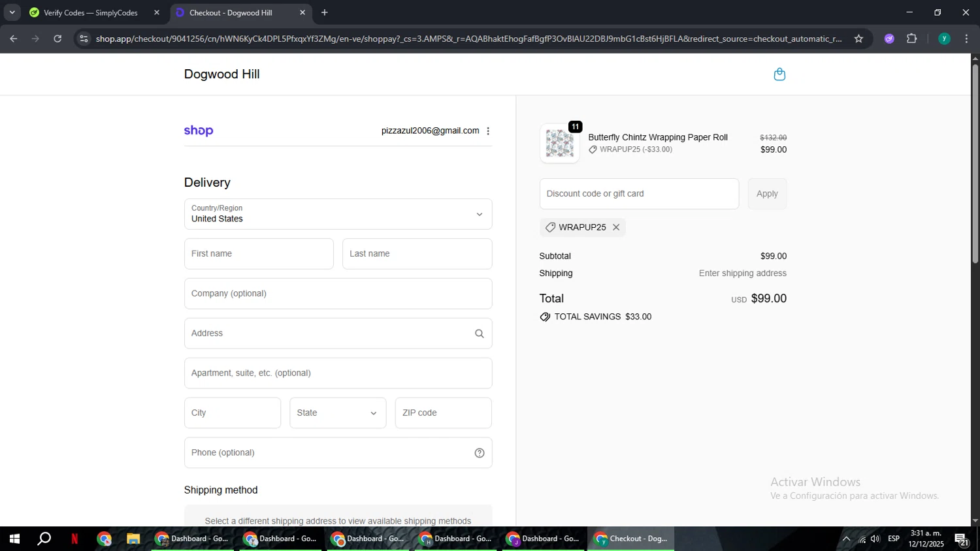Close the Checkout Dogwood Hill tab
The width and height of the screenshot is (980, 551).
[x=302, y=12]
